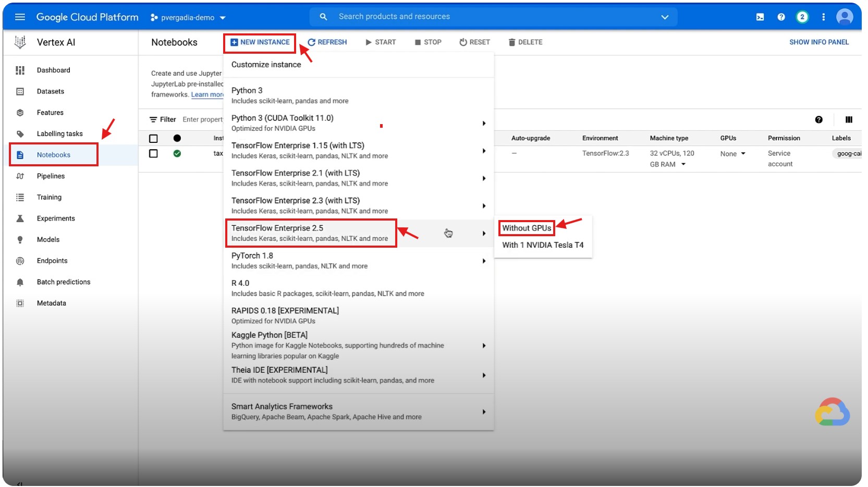868x487 pixels.
Task: Click SHOW INFO PANEL link
Action: 818,42
